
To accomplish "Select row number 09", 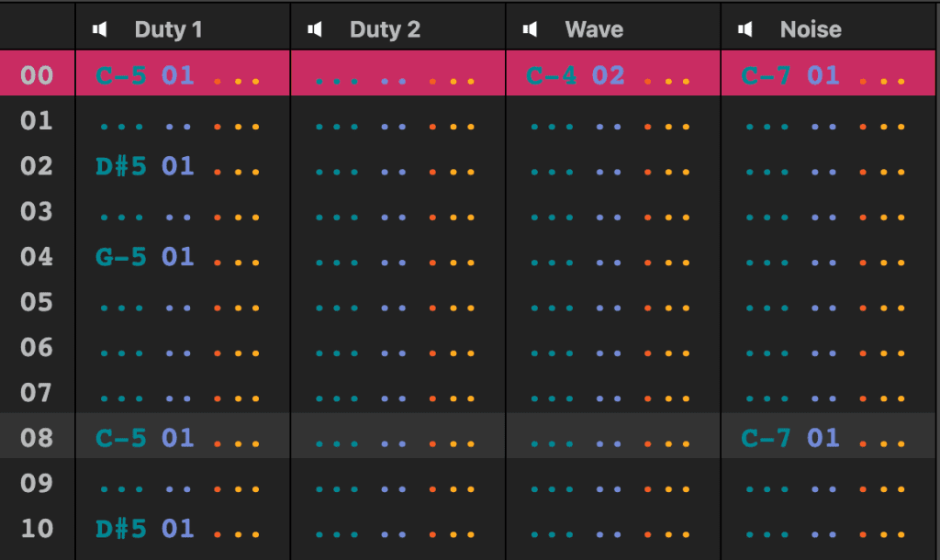I will coord(37,483).
